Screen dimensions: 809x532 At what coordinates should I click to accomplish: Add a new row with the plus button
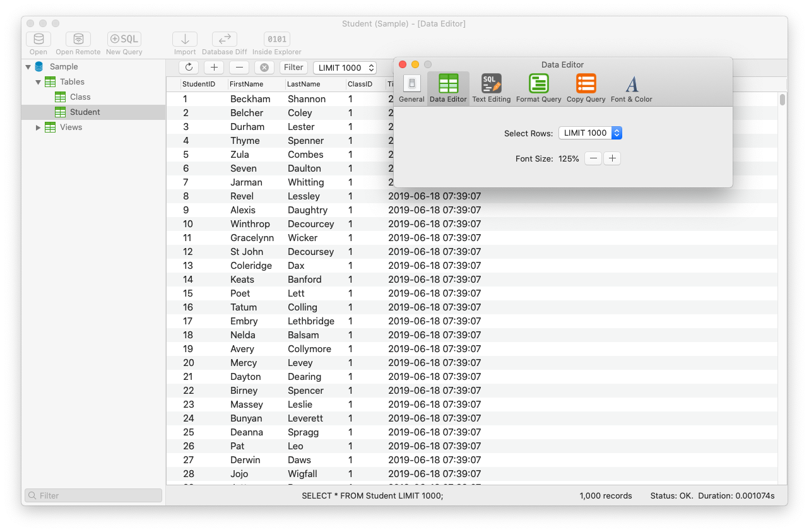213,67
